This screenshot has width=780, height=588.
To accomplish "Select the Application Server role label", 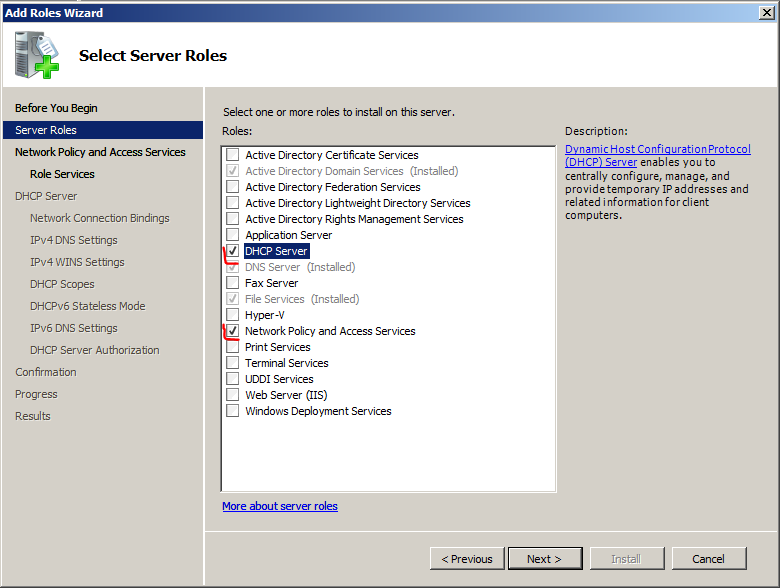I will (289, 234).
